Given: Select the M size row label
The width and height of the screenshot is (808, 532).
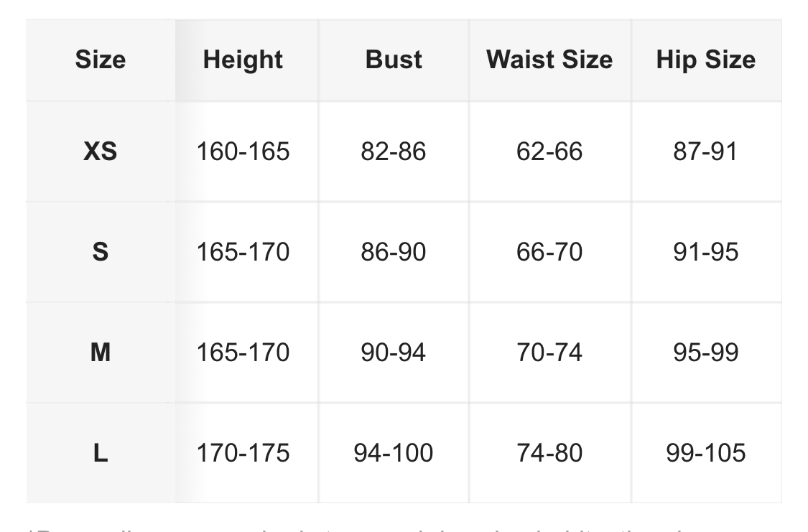Looking at the screenshot, I should tap(100, 353).
